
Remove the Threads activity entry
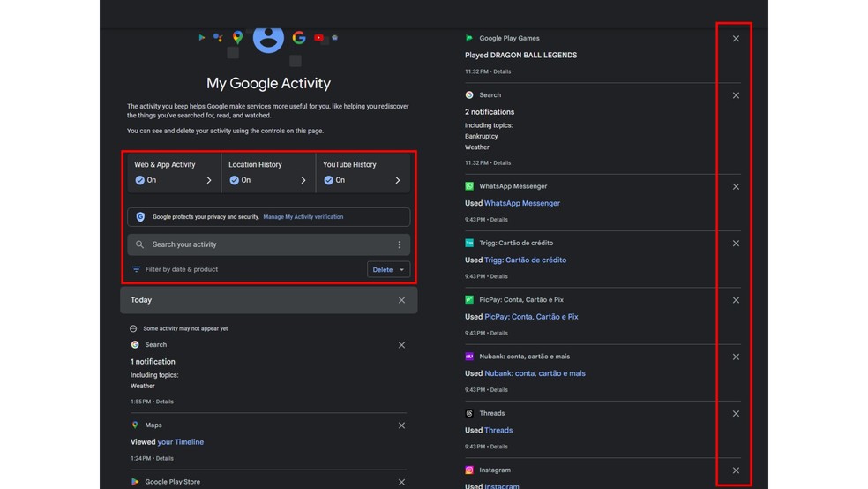(736, 414)
